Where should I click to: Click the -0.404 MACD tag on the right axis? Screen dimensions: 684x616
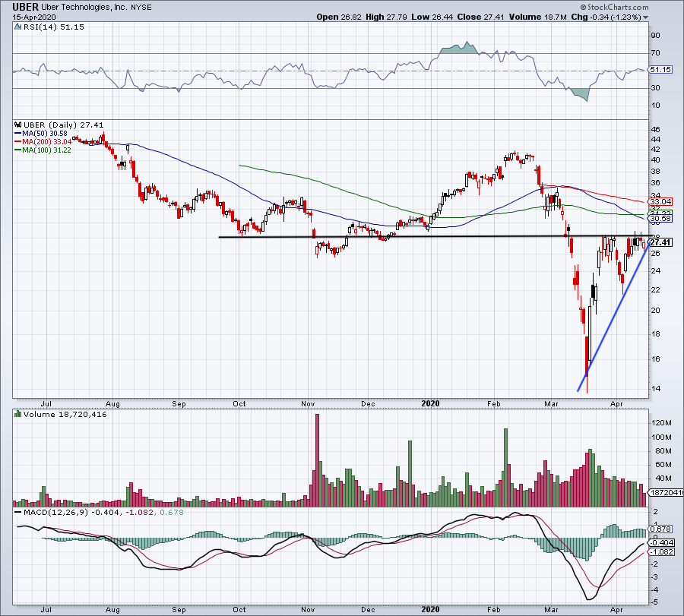pyautogui.click(x=662, y=543)
